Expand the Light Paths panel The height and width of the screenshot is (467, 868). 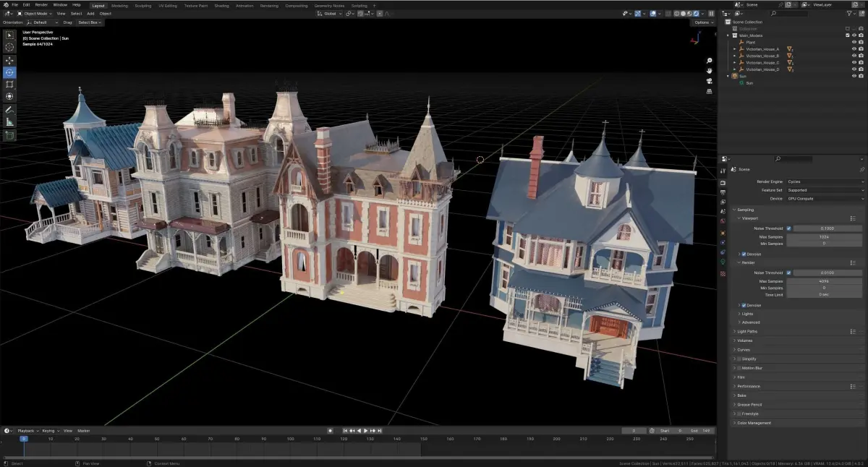pyautogui.click(x=747, y=331)
